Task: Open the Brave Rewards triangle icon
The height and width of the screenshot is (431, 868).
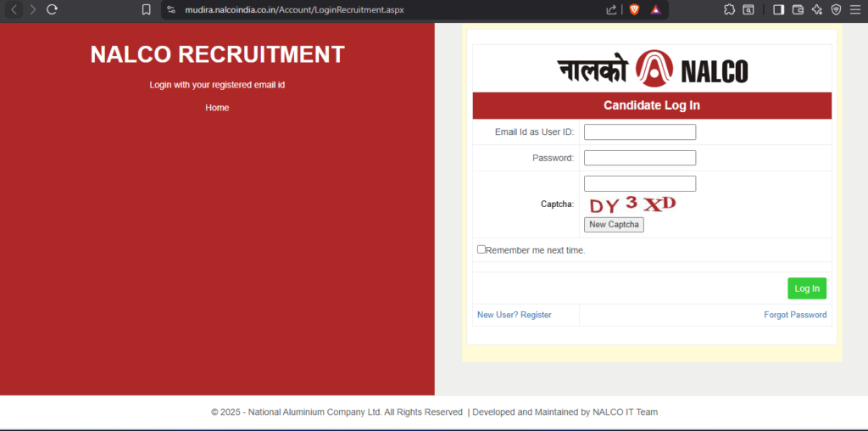Action: [x=655, y=9]
